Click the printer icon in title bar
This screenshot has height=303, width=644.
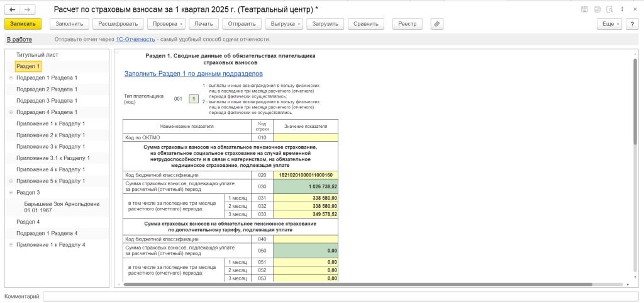coord(596,10)
